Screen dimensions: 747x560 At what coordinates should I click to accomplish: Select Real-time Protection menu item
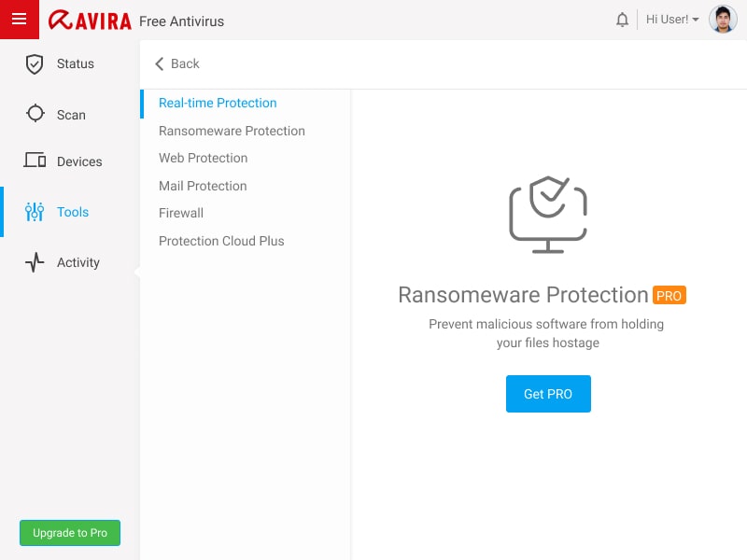(218, 103)
